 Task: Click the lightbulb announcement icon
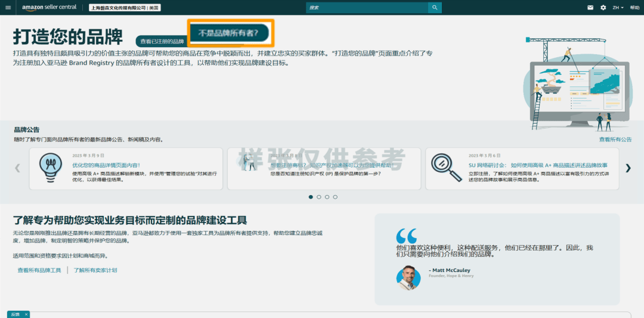click(x=49, y=168)
